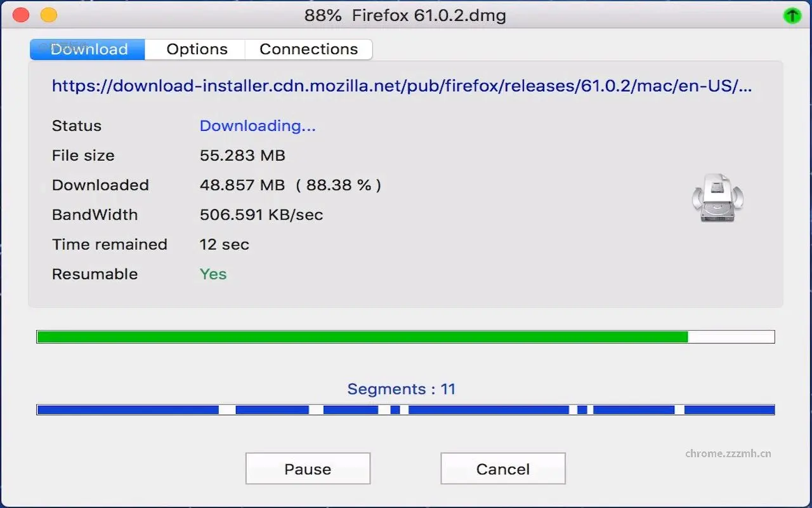
Task: Click the green Yes resumable indicator
Action: (x=213, y=274)
